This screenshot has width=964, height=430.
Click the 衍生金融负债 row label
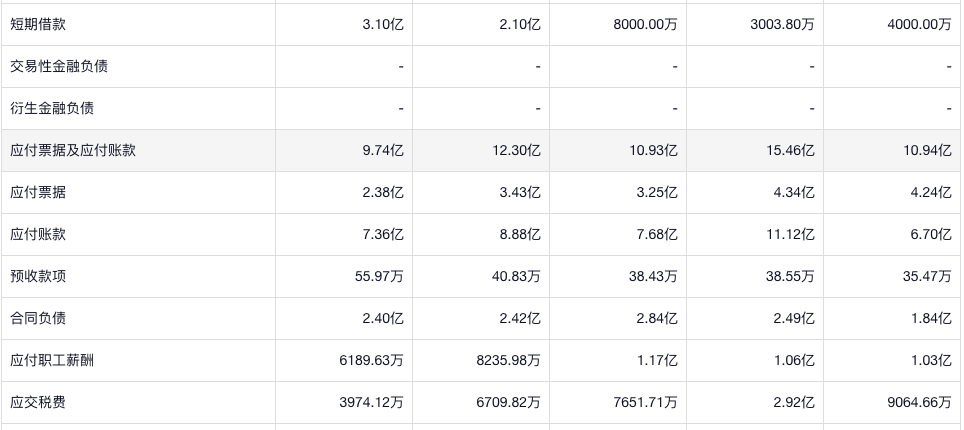point(52,108)
